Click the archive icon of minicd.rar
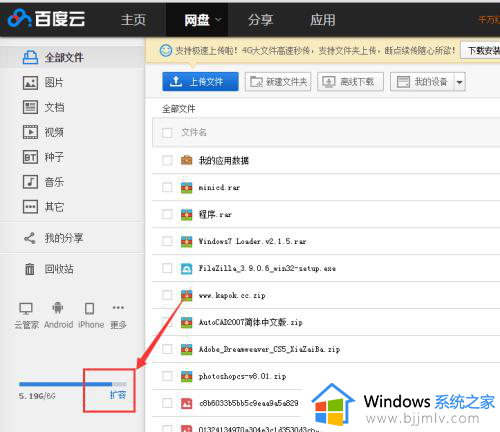Viewport: 500px width, 432px height. point(187,188)
